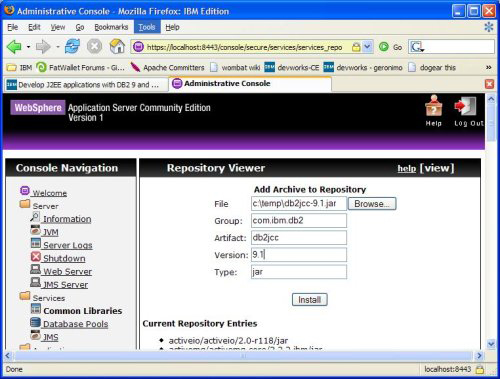Click the File path input field

pyautogui.click(x=299, y=204)
